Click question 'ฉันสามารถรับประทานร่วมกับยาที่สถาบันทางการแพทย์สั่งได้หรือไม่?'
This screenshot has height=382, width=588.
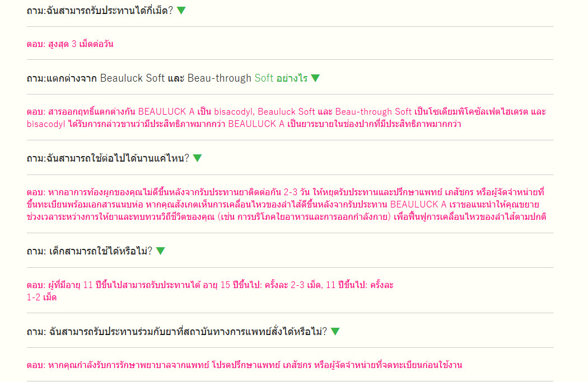(177, 332)
